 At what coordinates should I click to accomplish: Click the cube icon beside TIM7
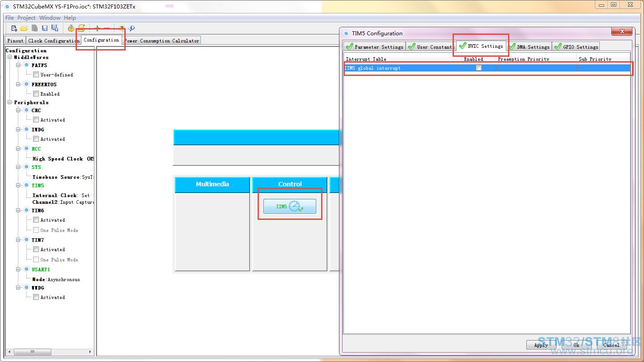coord(26,240)
